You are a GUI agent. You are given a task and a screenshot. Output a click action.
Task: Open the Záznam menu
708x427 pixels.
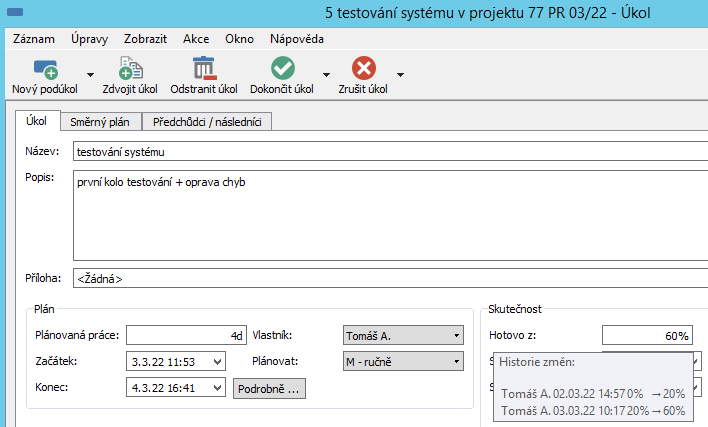point(34,40)
